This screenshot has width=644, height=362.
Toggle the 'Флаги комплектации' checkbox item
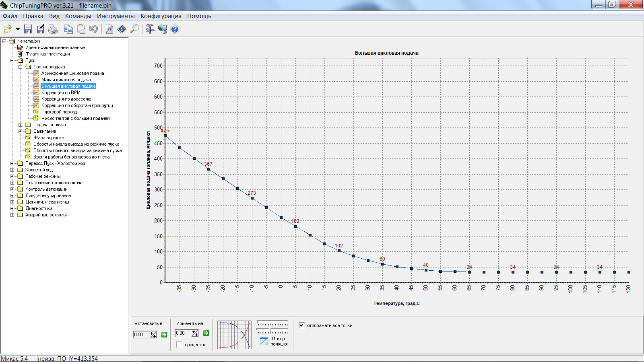click(x=20, y=54)
